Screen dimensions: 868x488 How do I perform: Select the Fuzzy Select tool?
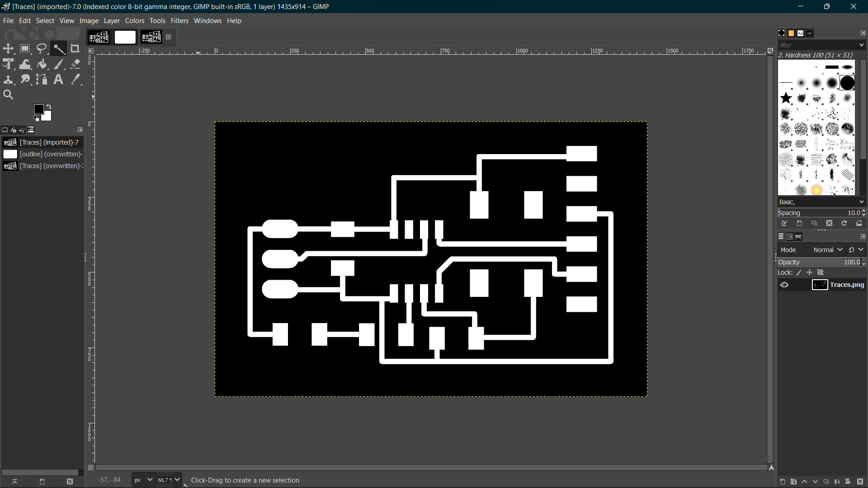tap(58, 49)
